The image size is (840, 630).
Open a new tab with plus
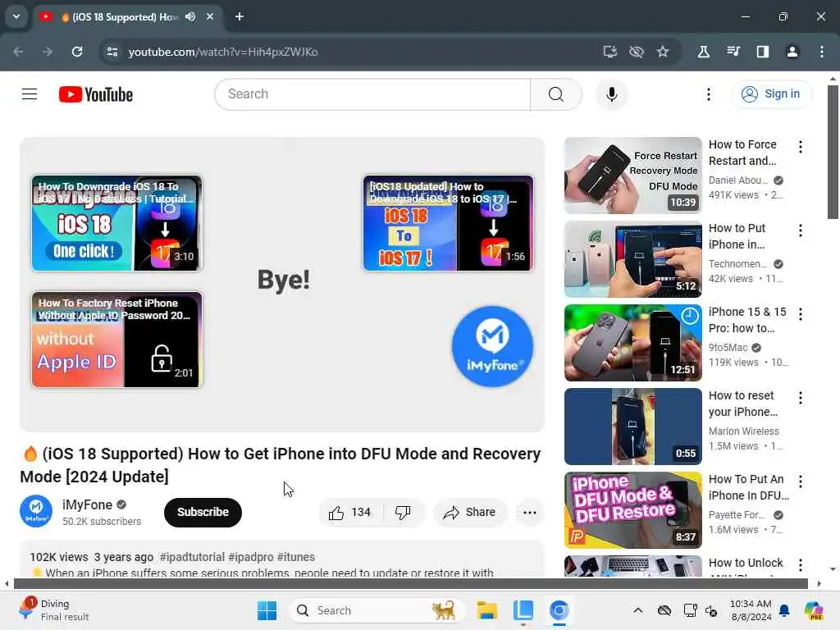click(240, 16)
